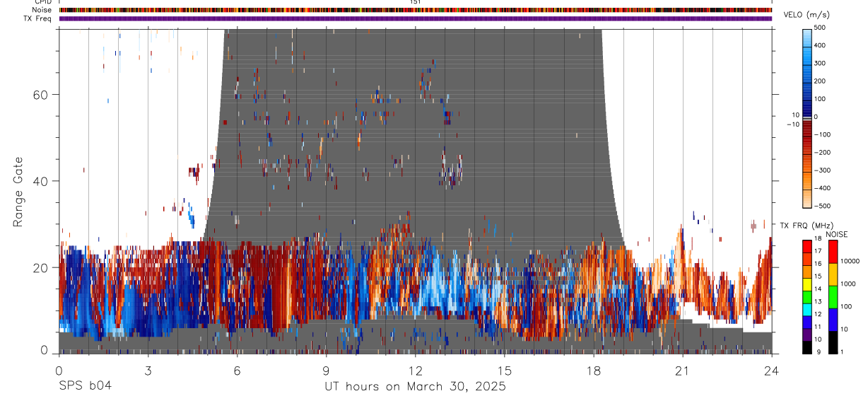
Task: Click the -100 label on the velocity scale
Action: (x=821, y=134)
